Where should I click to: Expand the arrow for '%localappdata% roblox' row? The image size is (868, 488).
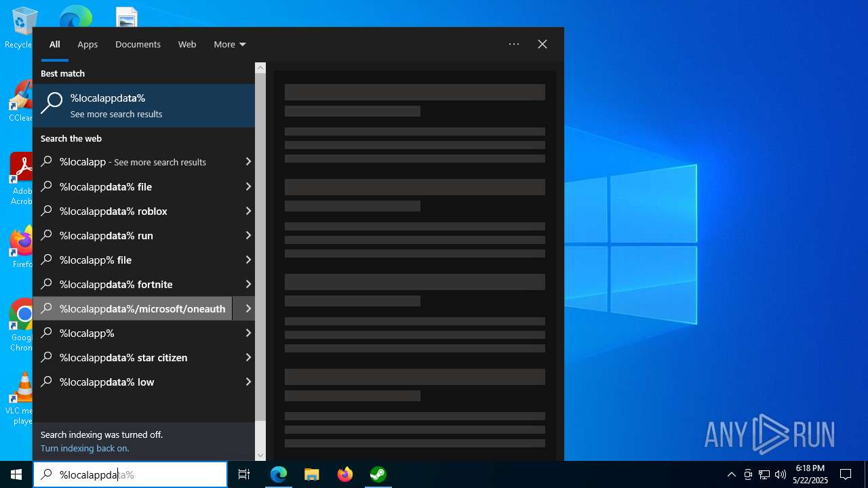(x=248, y=211)
